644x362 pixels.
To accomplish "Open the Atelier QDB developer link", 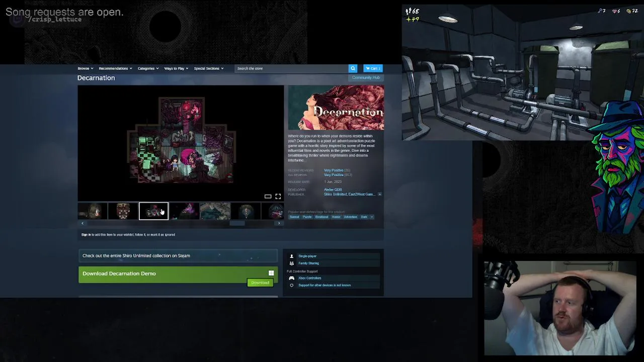I will point(333,190).
